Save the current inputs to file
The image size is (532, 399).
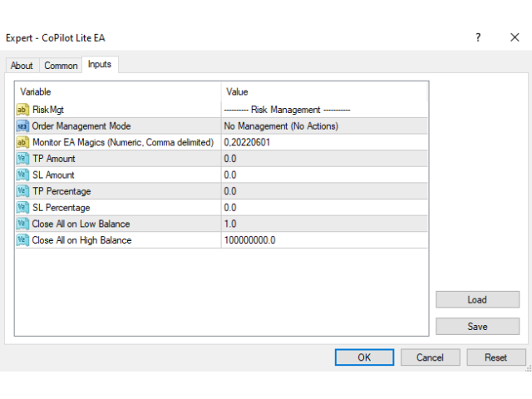(477, 327)
